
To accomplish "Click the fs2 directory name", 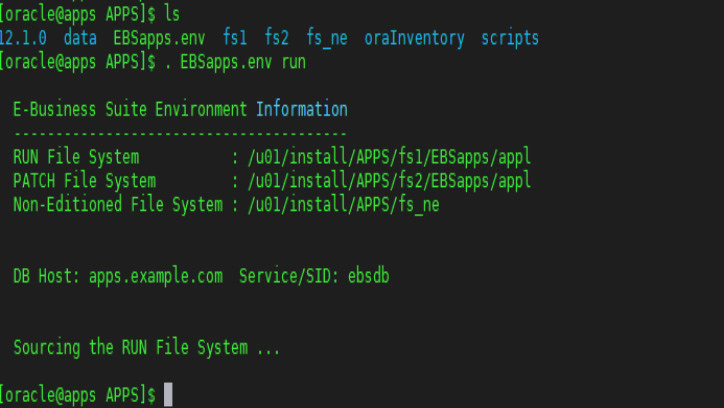I will [277, 39].
